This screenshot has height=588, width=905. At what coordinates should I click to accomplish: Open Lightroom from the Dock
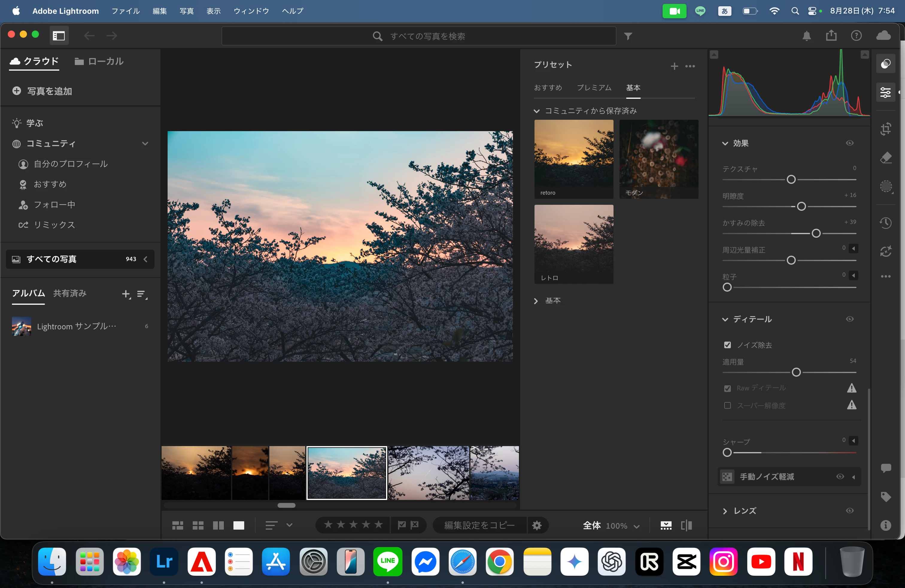(x=164, y=562)
